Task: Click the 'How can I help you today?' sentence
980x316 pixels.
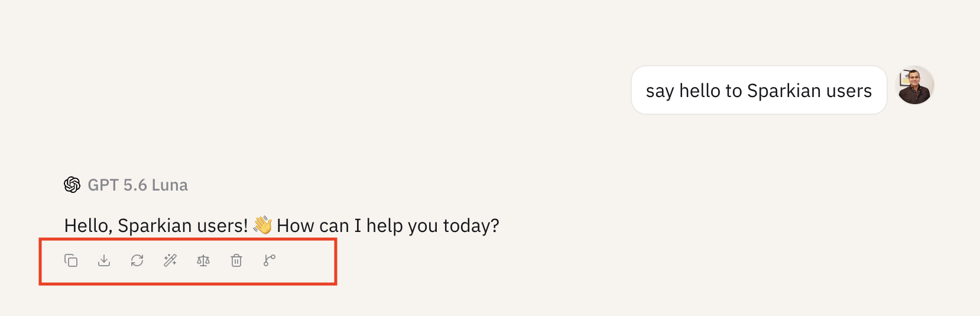Action: pos(388,225)
